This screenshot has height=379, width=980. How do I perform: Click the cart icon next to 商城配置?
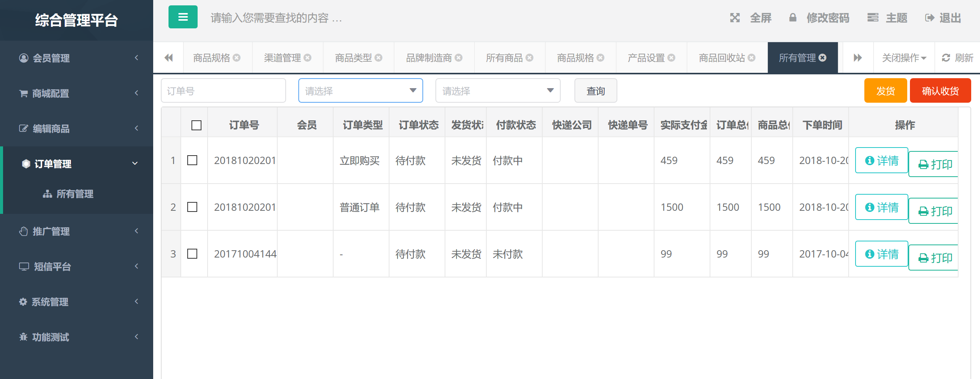coord(23,92)
